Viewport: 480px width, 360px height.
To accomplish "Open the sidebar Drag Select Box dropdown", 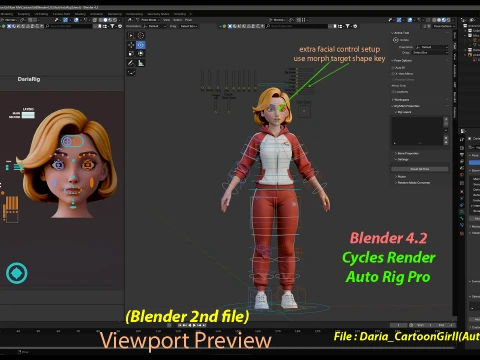I will tap(430, 53).
